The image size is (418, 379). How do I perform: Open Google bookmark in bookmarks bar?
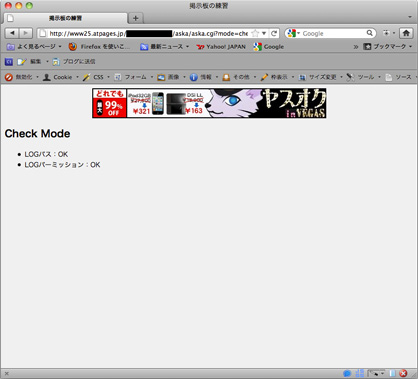pos(269,47)
